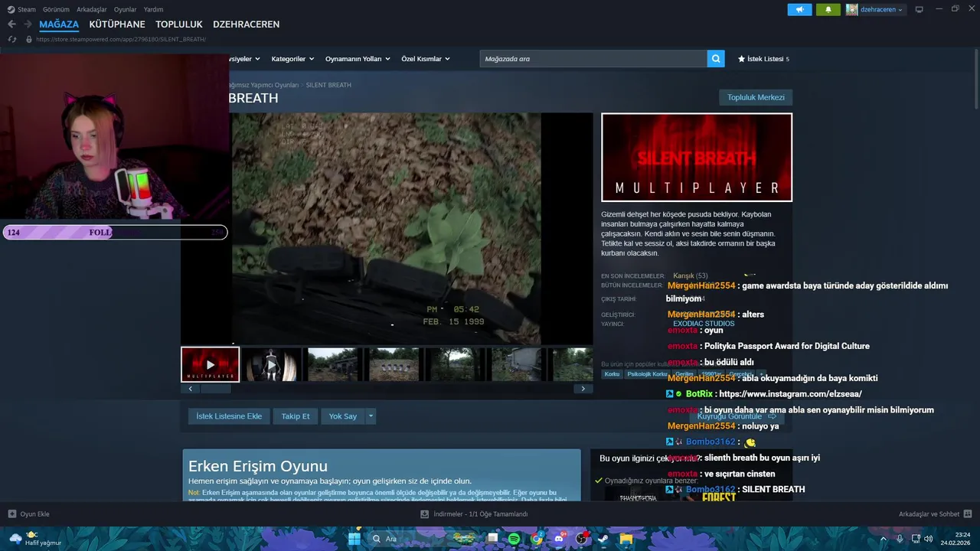Open Steam icon on the taskbar
The height and width of the screenshot is (551, 980).
click(x=603, y=539)
